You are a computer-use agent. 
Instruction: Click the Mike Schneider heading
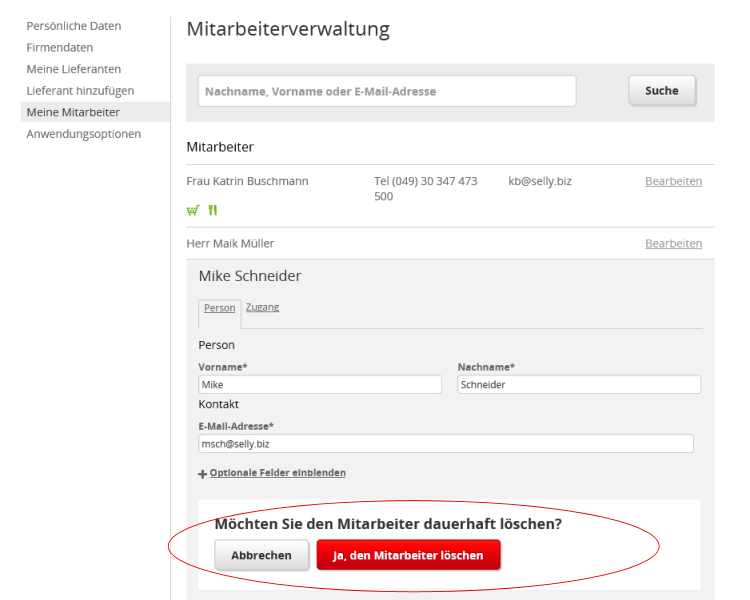pos(250,276)
